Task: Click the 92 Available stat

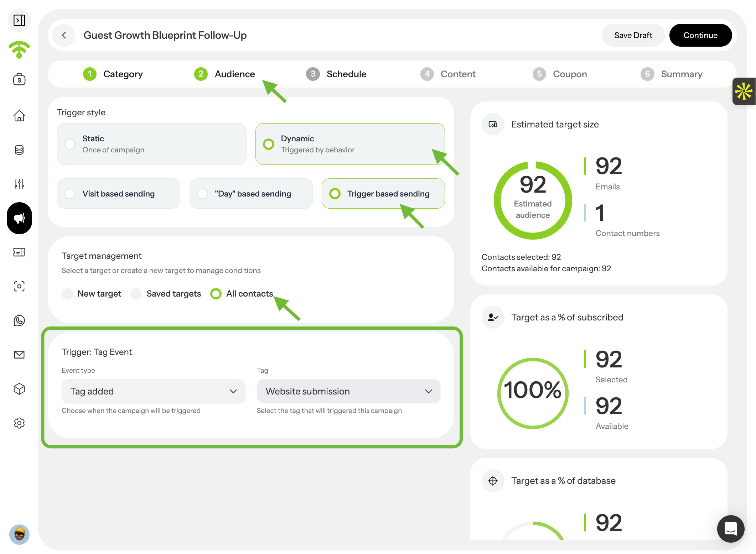Action: [x=607, y=413]
